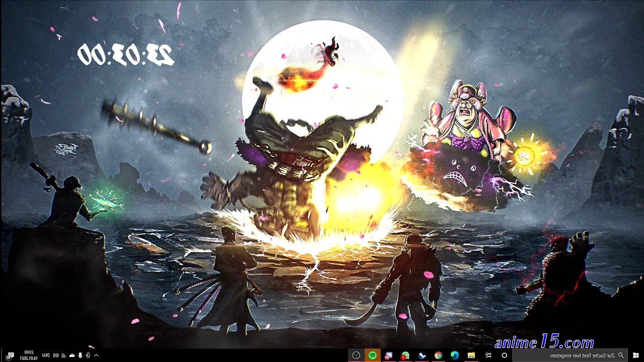Click the screen capture tray icon
The image size is (644, 362).
pos(88,355)
